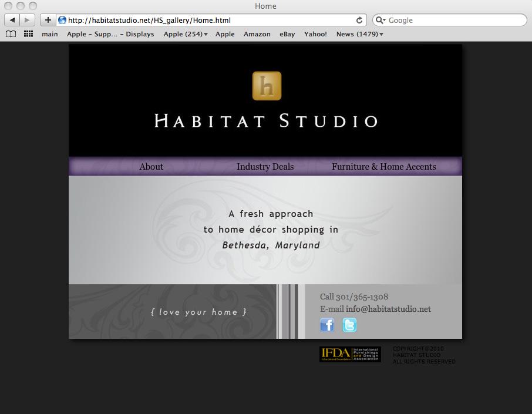532x414 pixels.
Task: Add bookmark with the plus button
Action: click(x=48, y=20)
